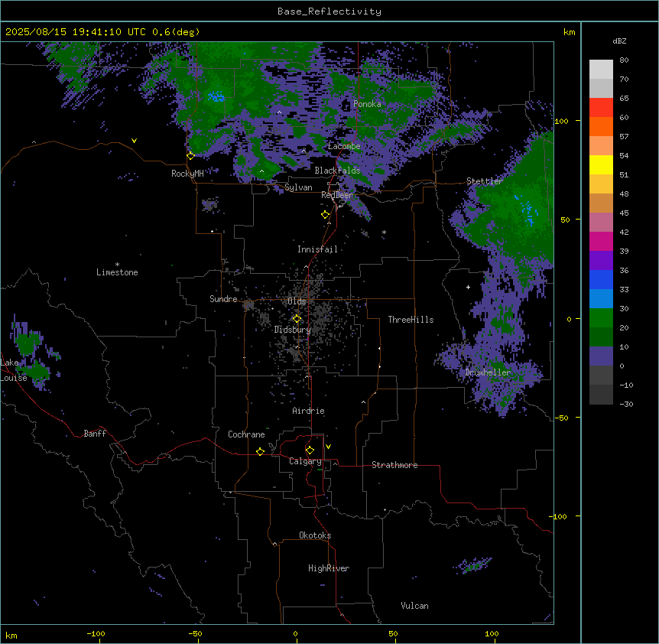Pick the violet 36-39 dBZ legend swatch

coord(601,261)
